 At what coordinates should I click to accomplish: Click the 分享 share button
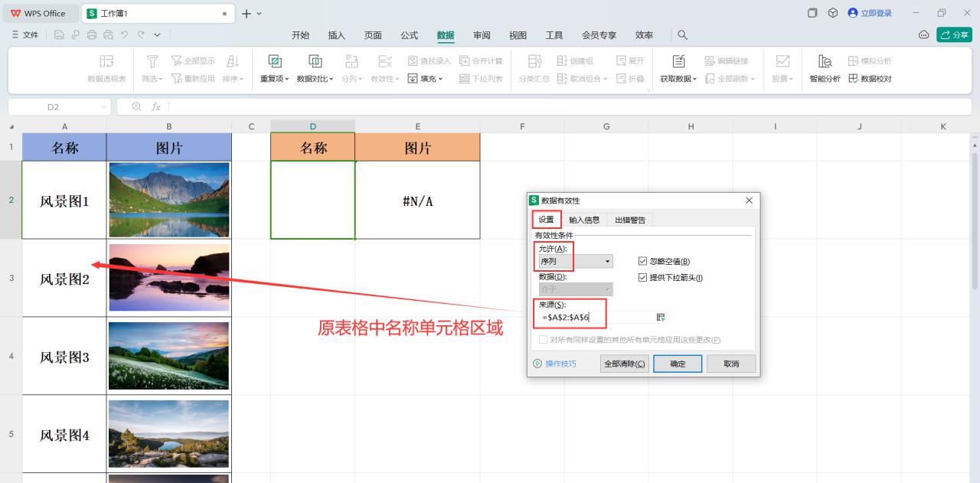[954, 35]
